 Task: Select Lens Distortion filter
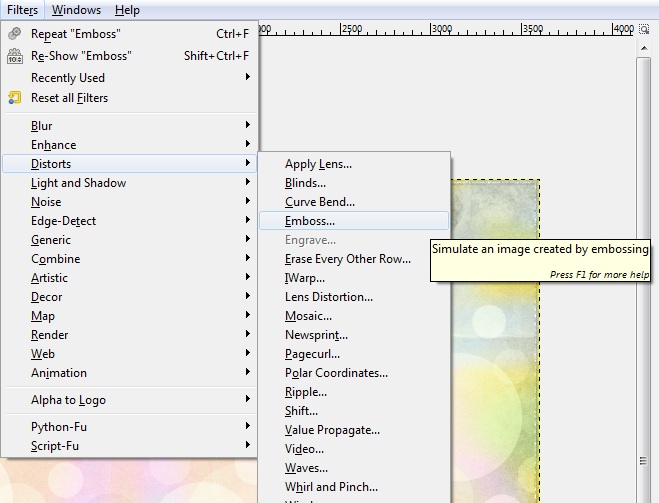coord(354,297)
